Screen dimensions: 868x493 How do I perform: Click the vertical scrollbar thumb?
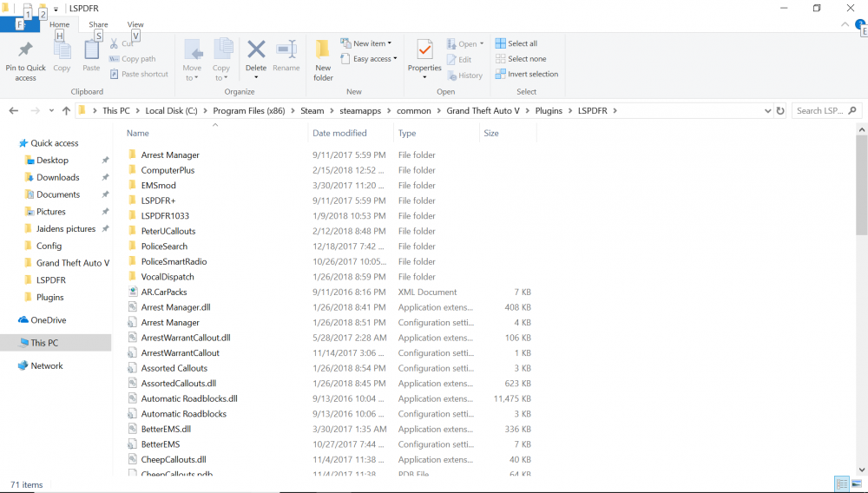861,186
